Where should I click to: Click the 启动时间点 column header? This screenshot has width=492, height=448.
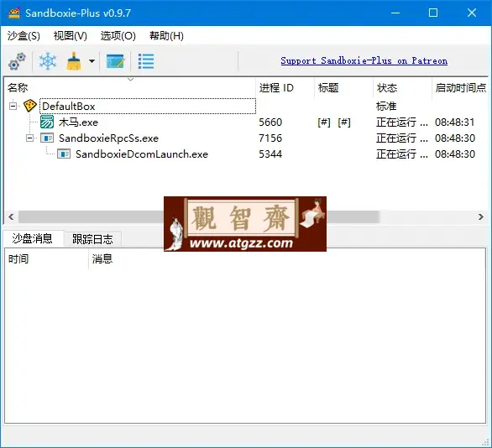pos(461,87)
